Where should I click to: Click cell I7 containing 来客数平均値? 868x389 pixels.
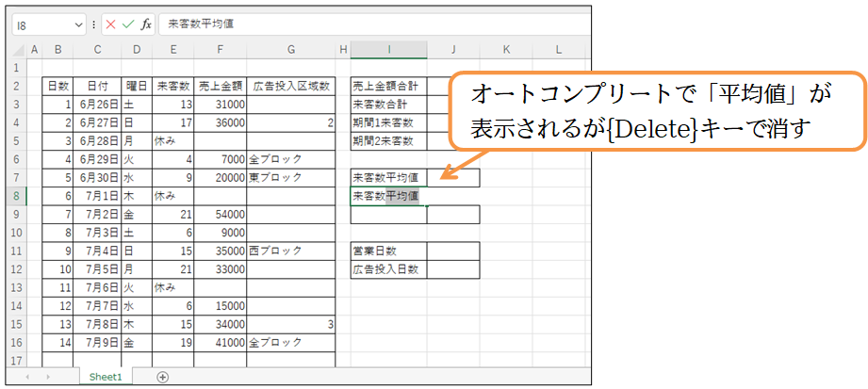click(x=389, y=178)
